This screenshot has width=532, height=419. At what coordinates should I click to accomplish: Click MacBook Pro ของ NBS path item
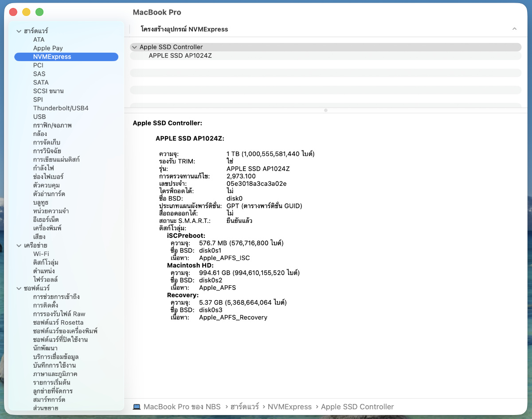(x=182, y=407)
